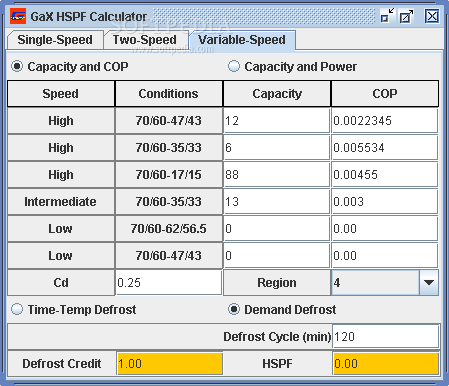
Task: Click the Region combo box value 4
Action: [x=375, y=283]
